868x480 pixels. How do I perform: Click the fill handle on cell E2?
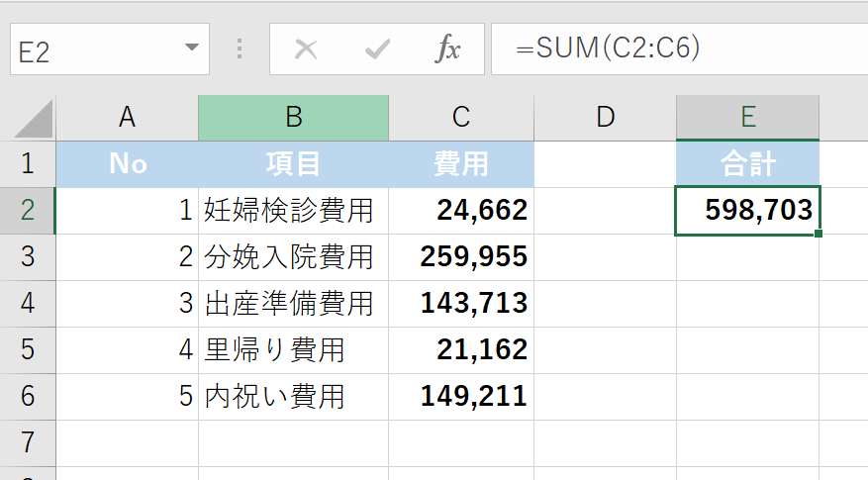click(820, 234)
